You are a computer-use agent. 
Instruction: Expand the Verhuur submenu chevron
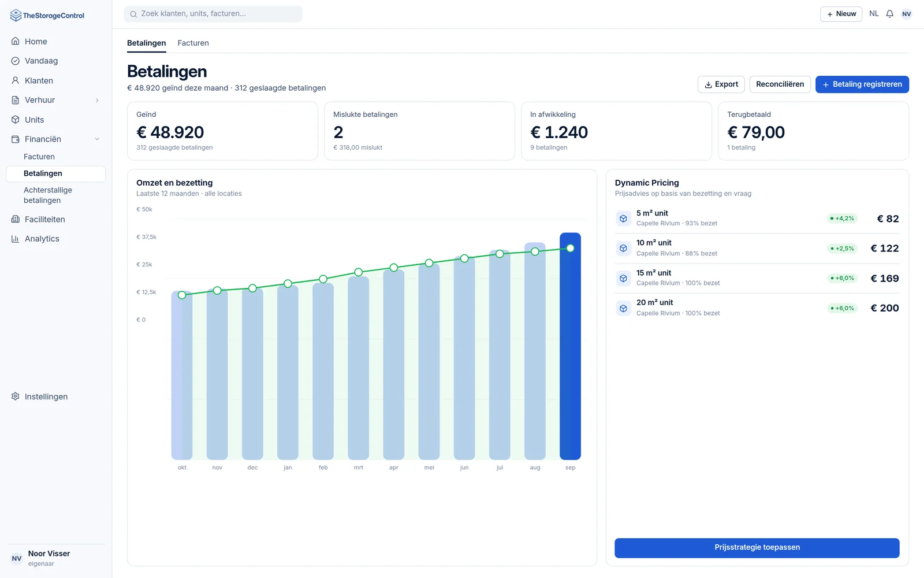tap(97, 101)
